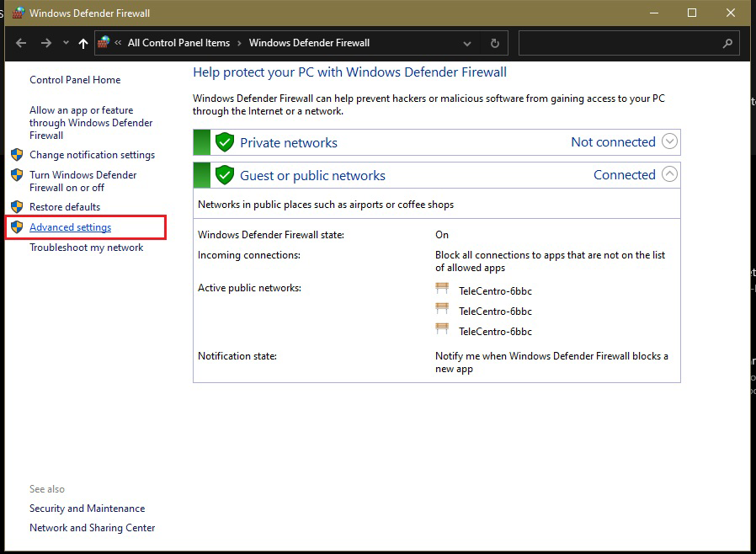Collapse the Guest or public networks chevron
Image resolution: width=756 pixels, height=554 pixels.
pos(669,174)
